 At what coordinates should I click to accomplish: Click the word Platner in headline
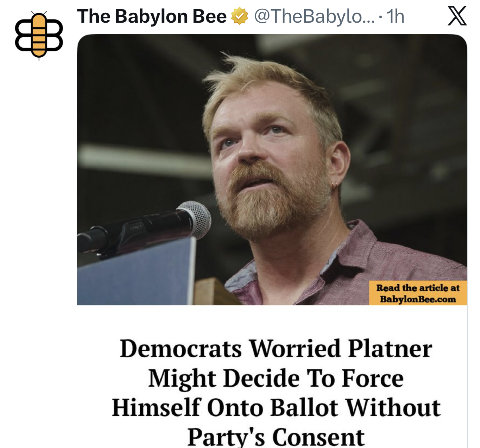pyautogui.click(x=390, y=349)
